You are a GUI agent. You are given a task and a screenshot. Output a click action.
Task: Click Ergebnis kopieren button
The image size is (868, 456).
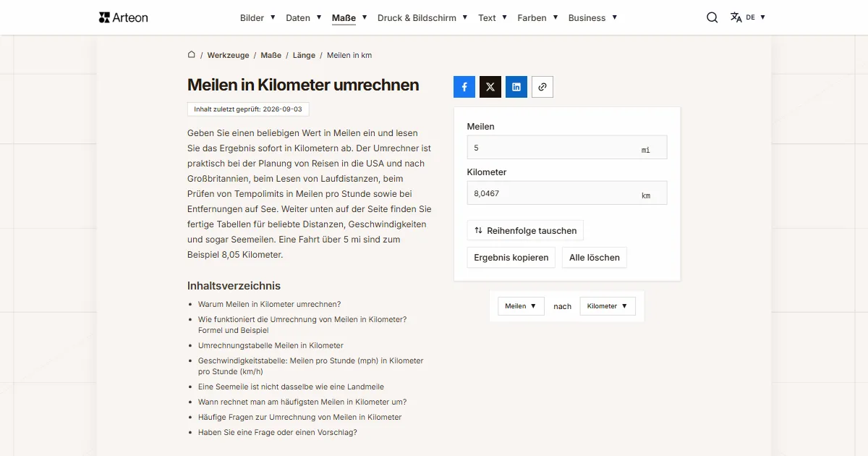[511, 258]
